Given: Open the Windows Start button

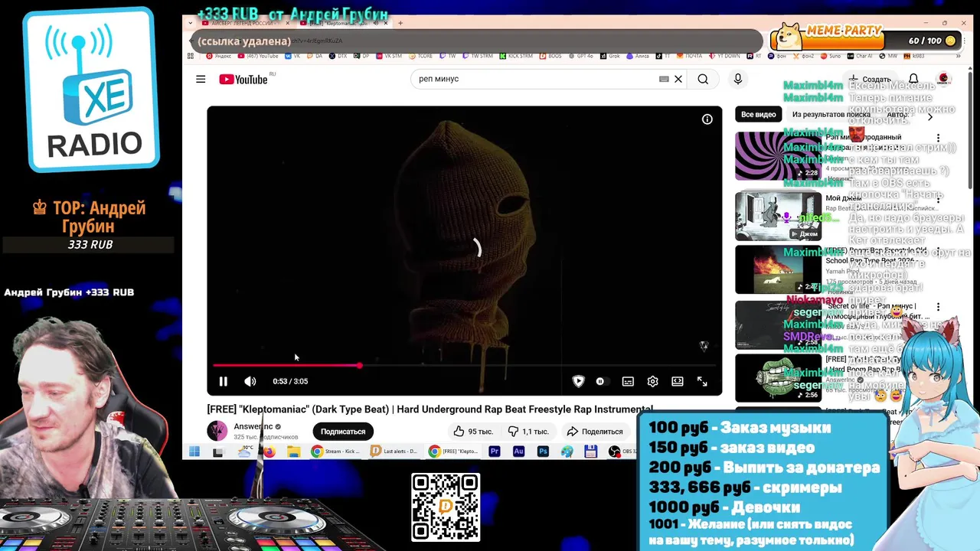Looking at the screenshot, I should (194, 452).
